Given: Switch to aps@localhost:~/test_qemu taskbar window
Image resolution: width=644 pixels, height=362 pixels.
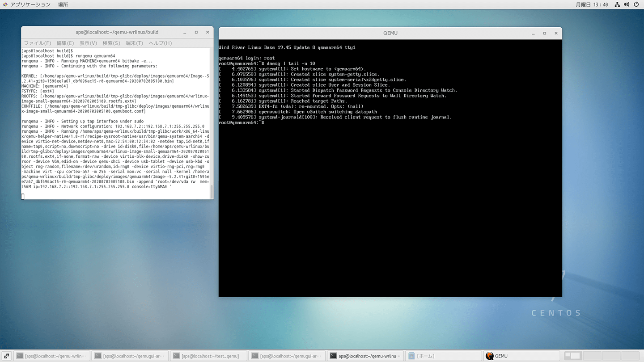Looking at the screenshot, I should [208, 356].
